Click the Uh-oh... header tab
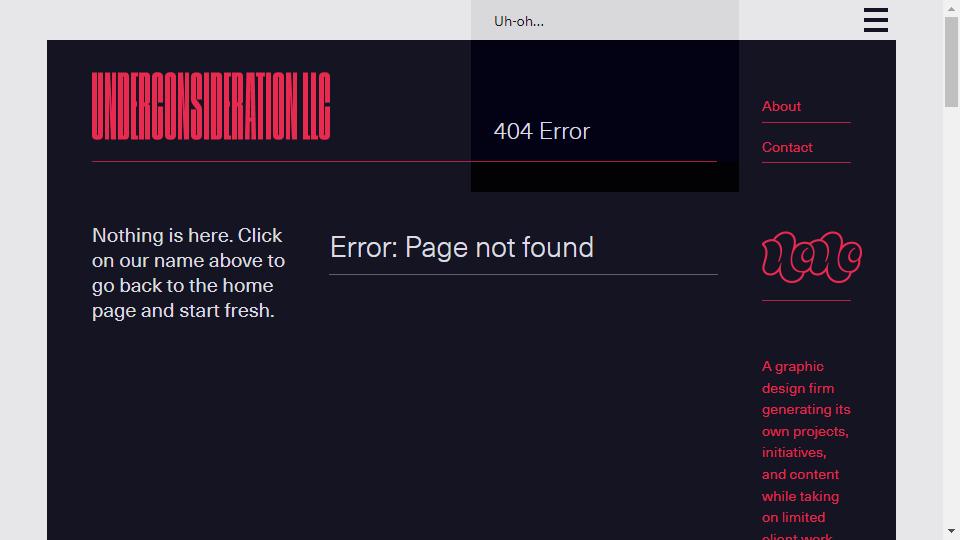This screenshot has height=540, width=960. (519, 21)
